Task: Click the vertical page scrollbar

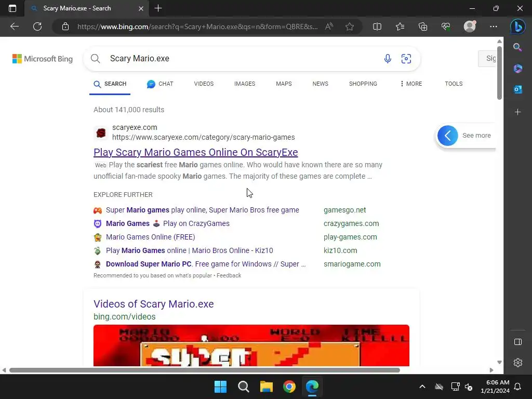Action: point(499,73)
